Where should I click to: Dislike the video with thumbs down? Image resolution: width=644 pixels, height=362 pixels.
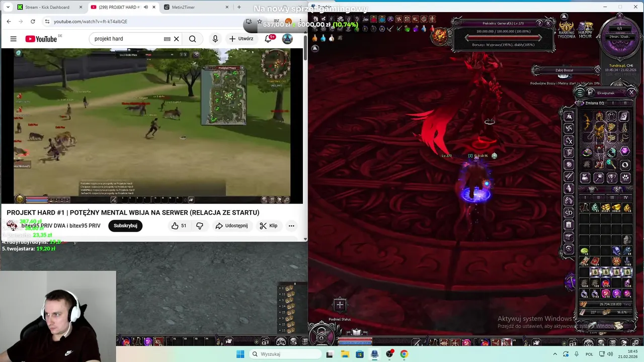(200, 226)
